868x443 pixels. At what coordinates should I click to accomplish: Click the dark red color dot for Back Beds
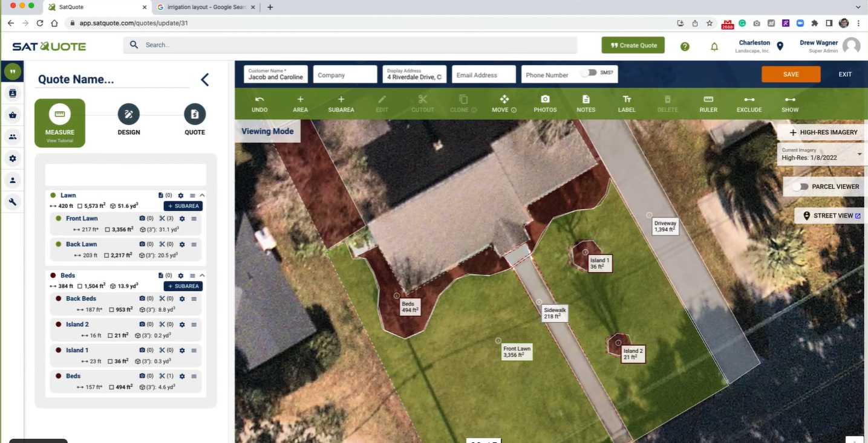[x=58, y=299]
